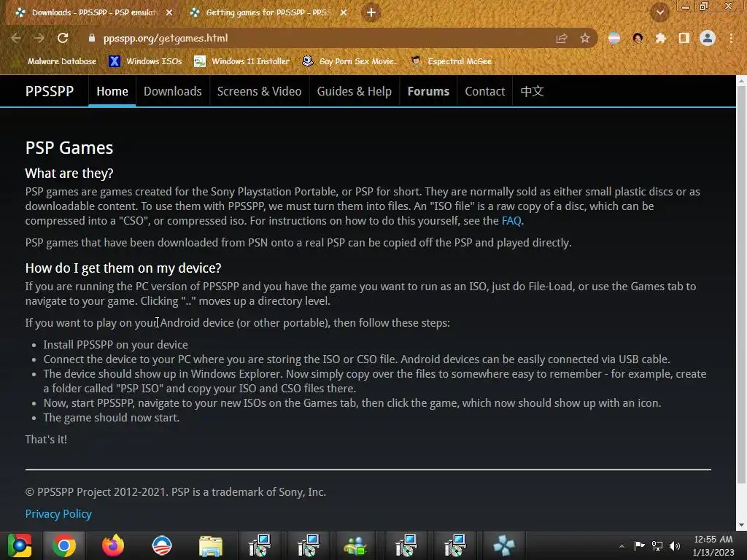Click 'The game should now start.' text
Image resolution: width=747 pixels, height=560 pixels.
pyautogui.click(x=112, y=418)
